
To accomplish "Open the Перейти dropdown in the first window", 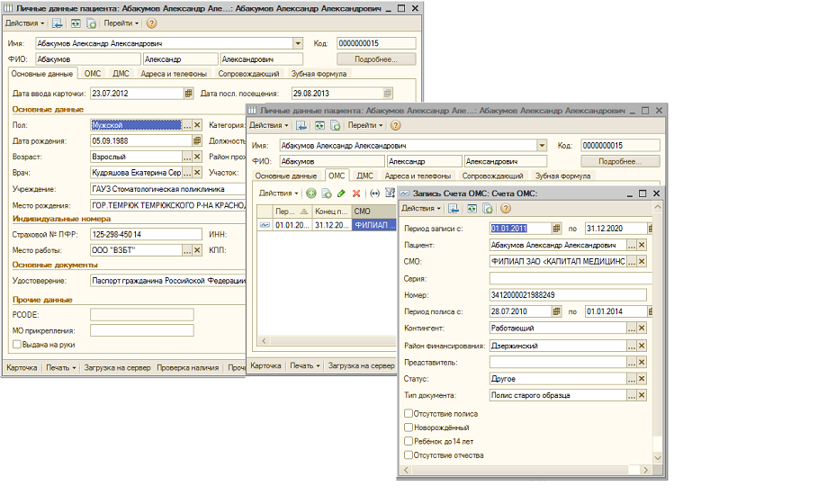I will click(x=121, y=22).
